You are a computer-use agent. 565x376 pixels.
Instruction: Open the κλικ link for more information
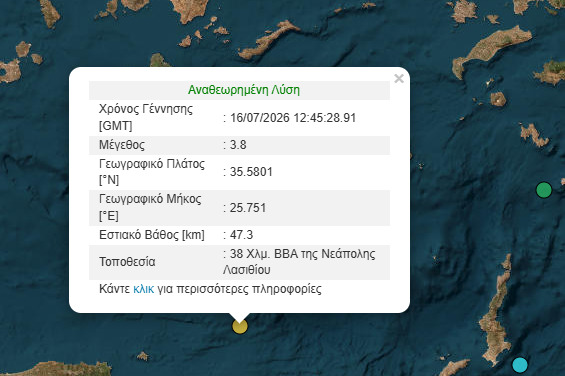[143, 289]
